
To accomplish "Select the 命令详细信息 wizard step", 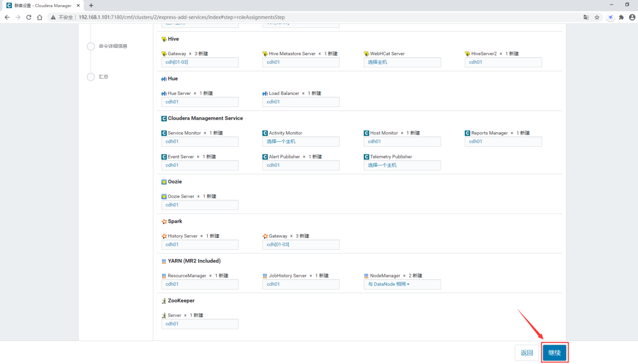I will coord(113,46).
